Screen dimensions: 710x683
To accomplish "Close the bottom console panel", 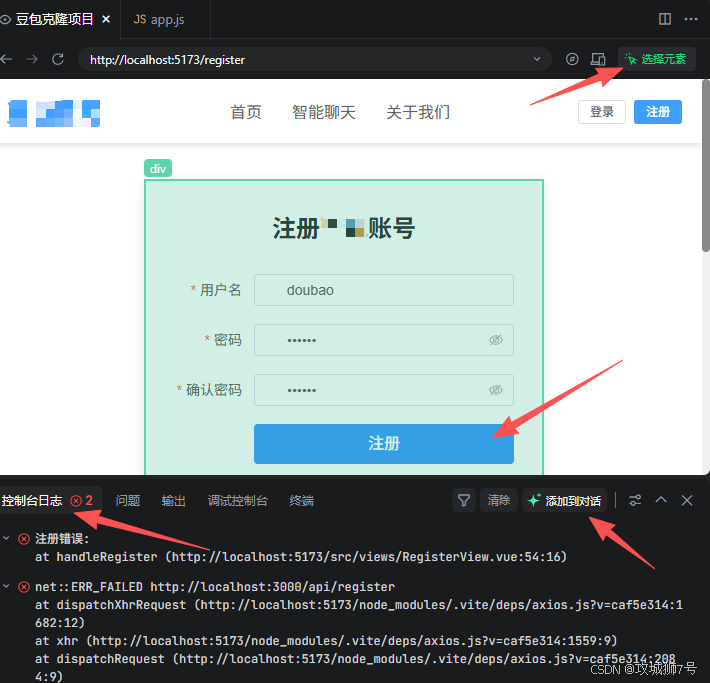I will click(x=687, y=500).
